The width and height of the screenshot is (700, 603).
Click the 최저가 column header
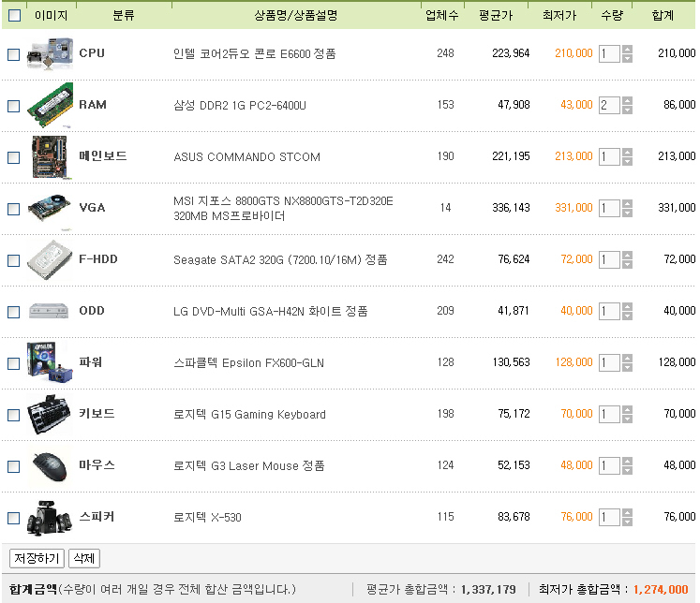pyautogui.click(x=559, y=16)
